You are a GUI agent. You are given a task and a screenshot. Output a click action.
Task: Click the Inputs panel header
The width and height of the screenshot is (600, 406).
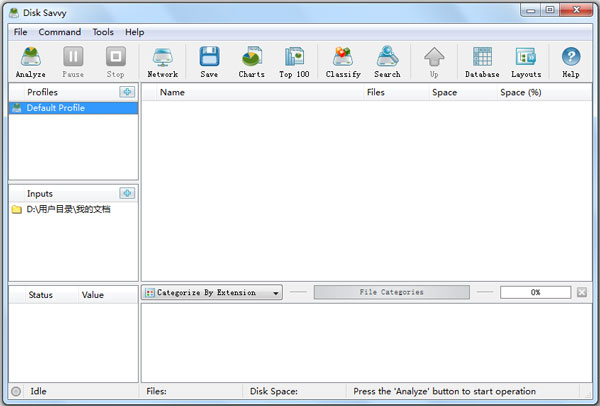[x=40, y=194]
